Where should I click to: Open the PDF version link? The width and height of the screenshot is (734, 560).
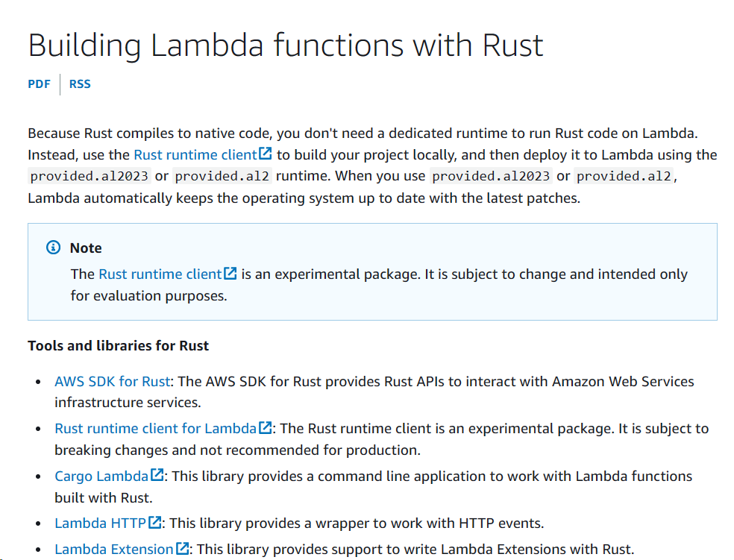coord(39,84)
